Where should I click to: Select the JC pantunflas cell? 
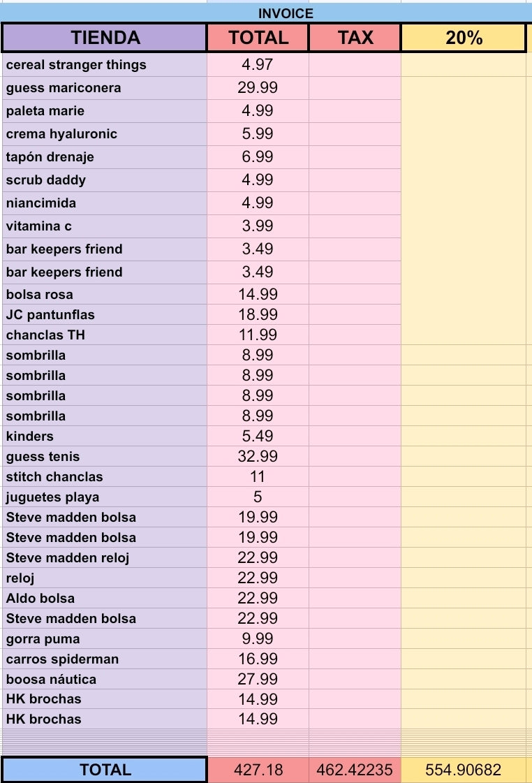[x=105, y=314]
